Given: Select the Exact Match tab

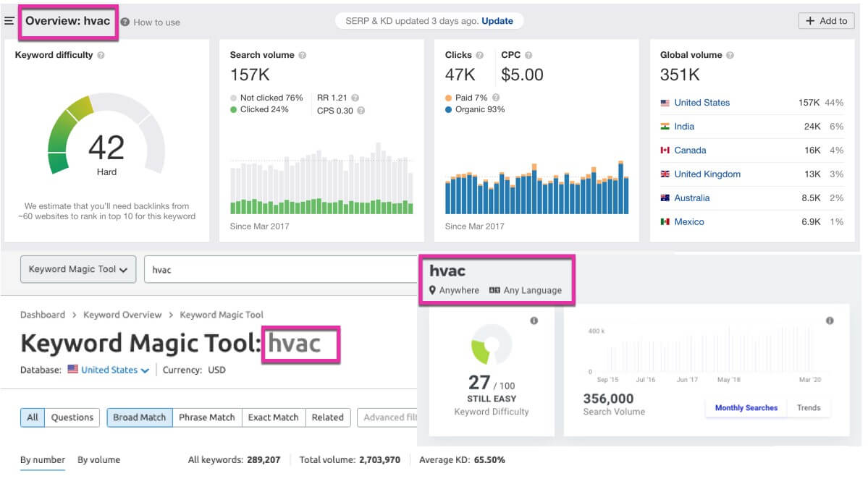Looking at the screenshot, I should click(x=274, y=417).
